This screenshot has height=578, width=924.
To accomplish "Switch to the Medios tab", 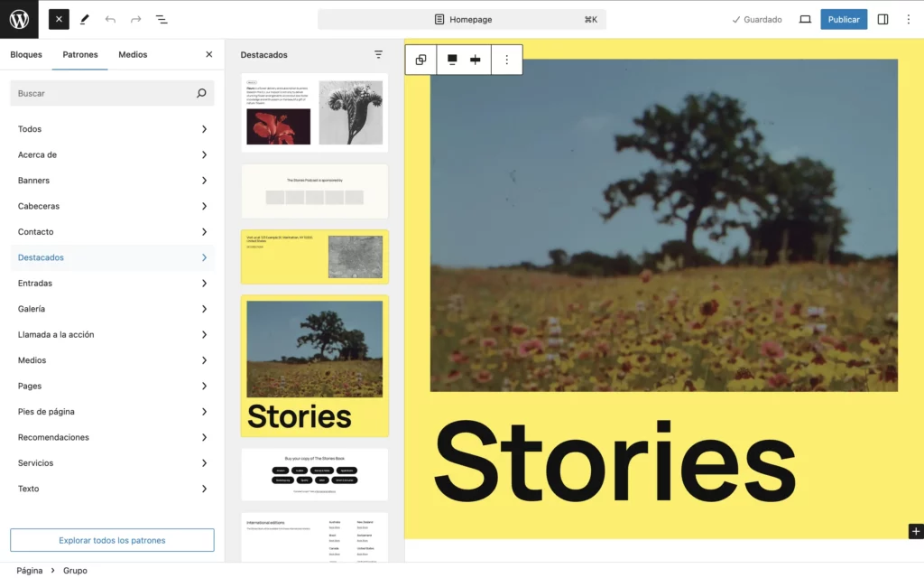I will click(x=133, y=55).
